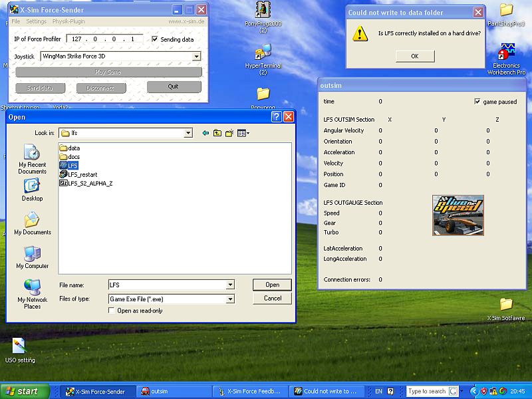The width and height of the screenshot is (532, 399).
Task: Click the File name text field
Action: (168, 285)
